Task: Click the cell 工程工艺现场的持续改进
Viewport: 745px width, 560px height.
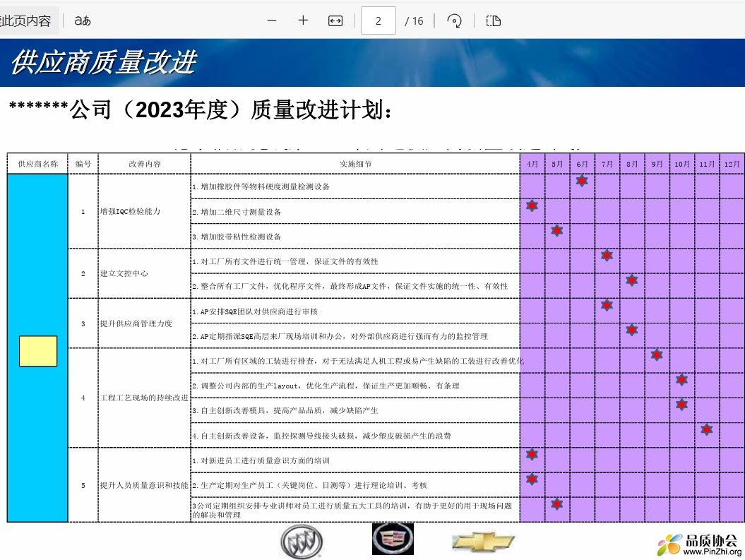Action: 145,398
